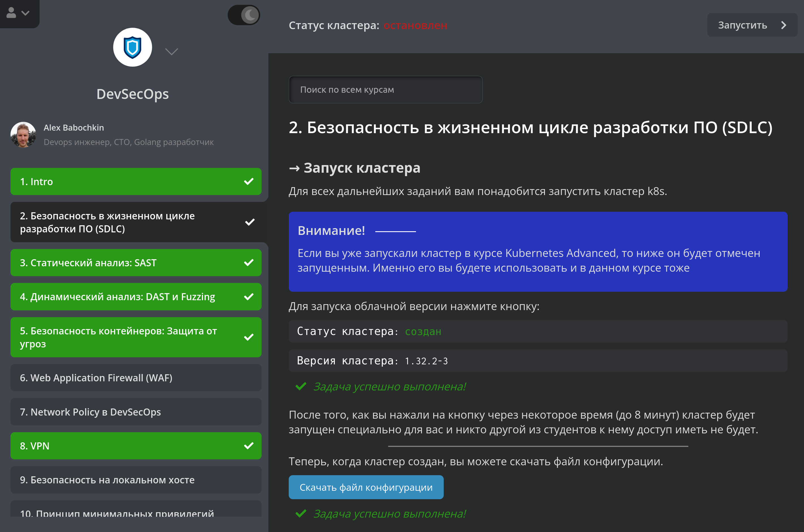Click the checkmark on 8. VPN
The width and height of the screenshot is (804, 532).
[x=249, y=446]
